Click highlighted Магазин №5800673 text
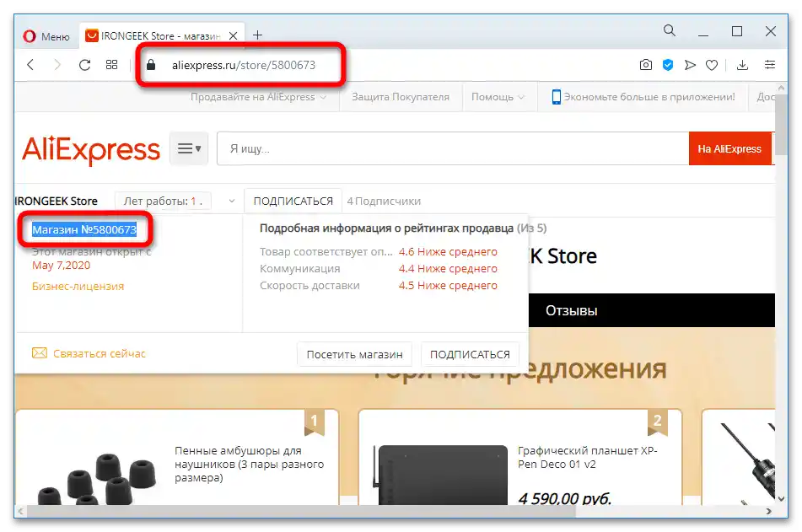Image resolution: width=802 pixels, height=532 pixels. pos(84,229)
